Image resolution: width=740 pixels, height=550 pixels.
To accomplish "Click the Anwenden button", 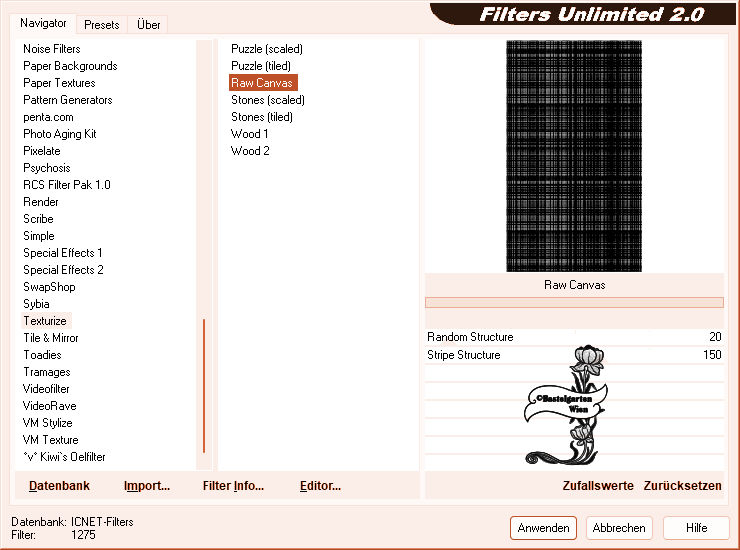I will pyautogui.click(x=543, y=528).
